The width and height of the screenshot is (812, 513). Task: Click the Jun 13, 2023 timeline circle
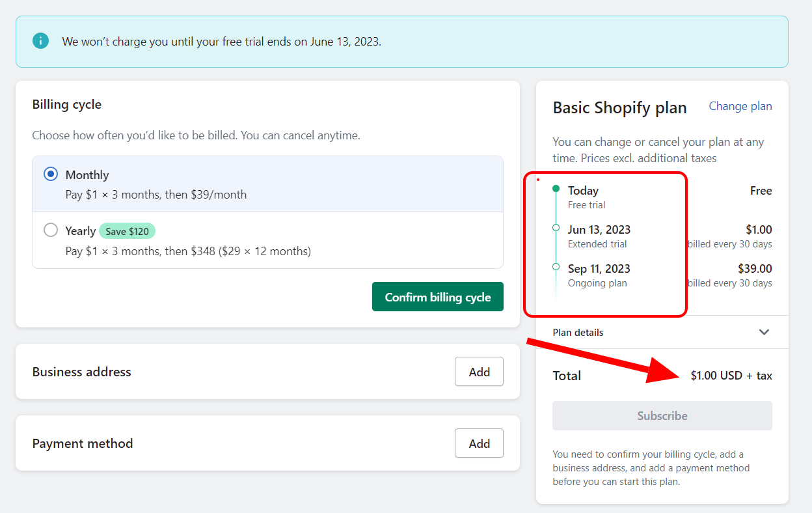(x=555, y=228)
